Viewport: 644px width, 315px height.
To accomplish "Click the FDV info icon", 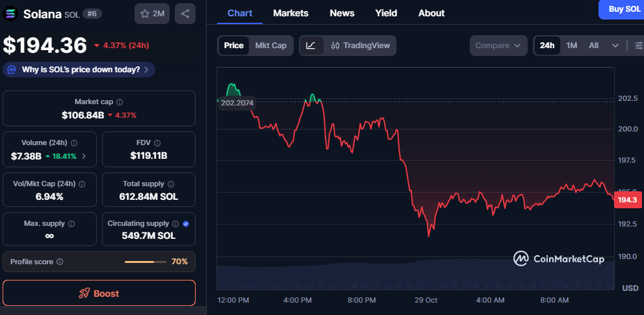I will (x=159, y=143).
